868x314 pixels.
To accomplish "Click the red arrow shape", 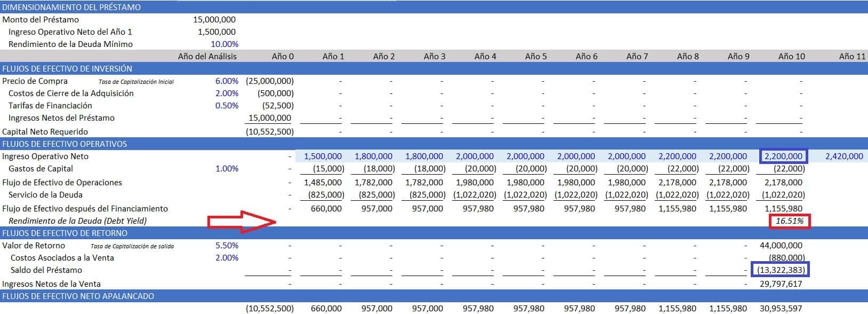I will (x=242, y=222).
